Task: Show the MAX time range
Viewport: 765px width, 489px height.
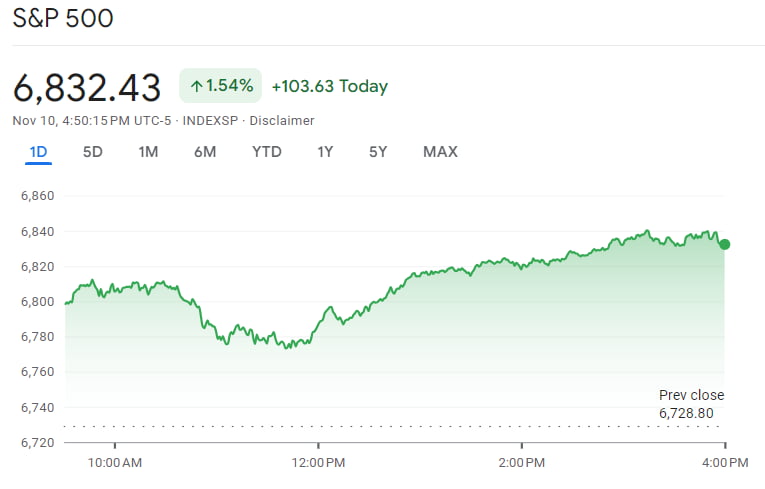Action: (440, 152)
